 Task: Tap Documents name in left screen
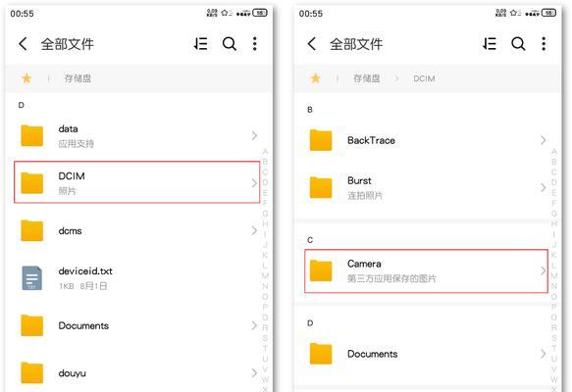(83, 325)
